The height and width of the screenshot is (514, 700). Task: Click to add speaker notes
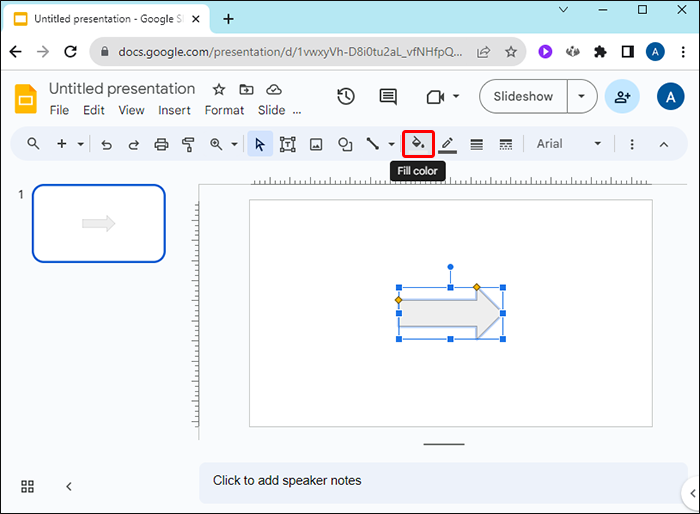click(x=443, y=482)
